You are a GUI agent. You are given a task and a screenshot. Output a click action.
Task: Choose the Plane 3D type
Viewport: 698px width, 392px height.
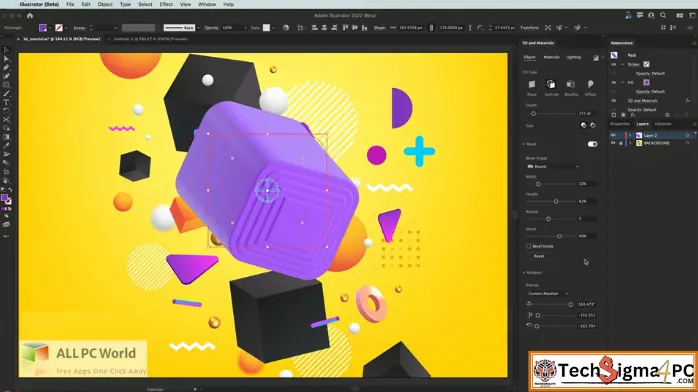pos(532,85)
